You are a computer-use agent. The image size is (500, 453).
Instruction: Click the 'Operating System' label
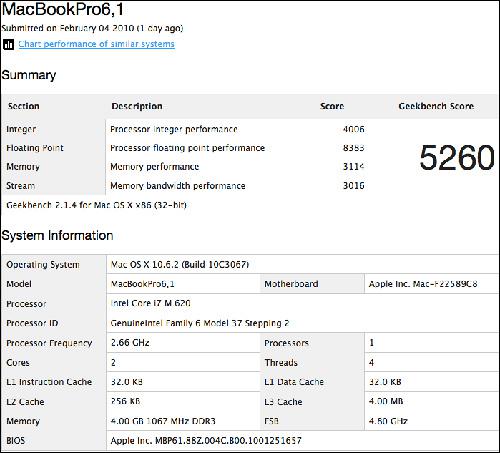(x=43, y=265)
